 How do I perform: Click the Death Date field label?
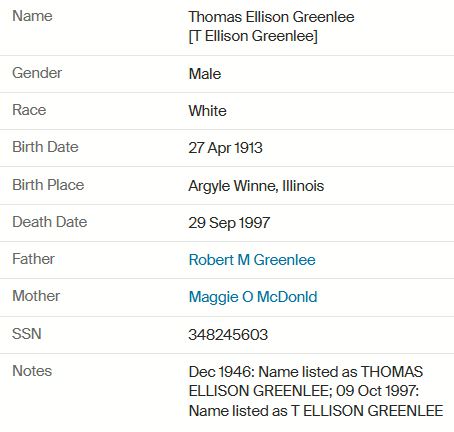[x=50, y=222]
